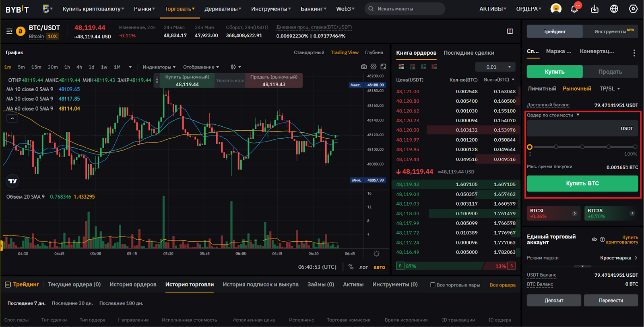Open the Всего(BTC) column dropdown

click(x=499, y=80)
